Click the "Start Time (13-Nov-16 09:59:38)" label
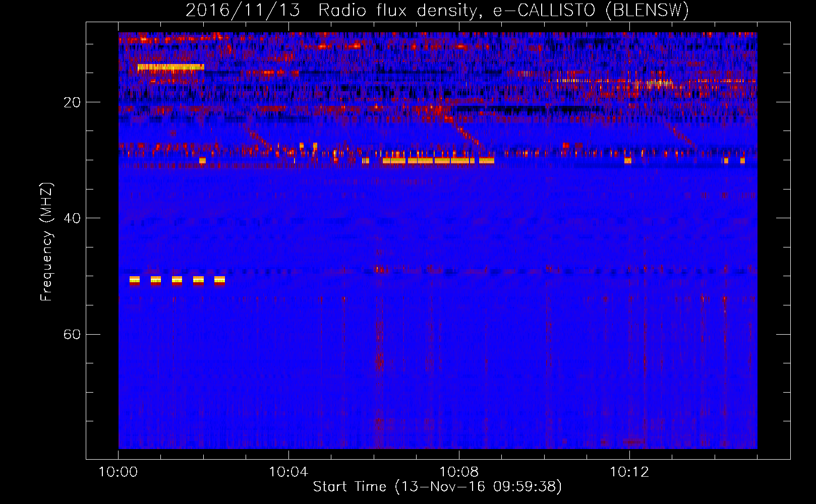Screen dimensions: 816x504 pyautogui.click(x=437, y=486)
